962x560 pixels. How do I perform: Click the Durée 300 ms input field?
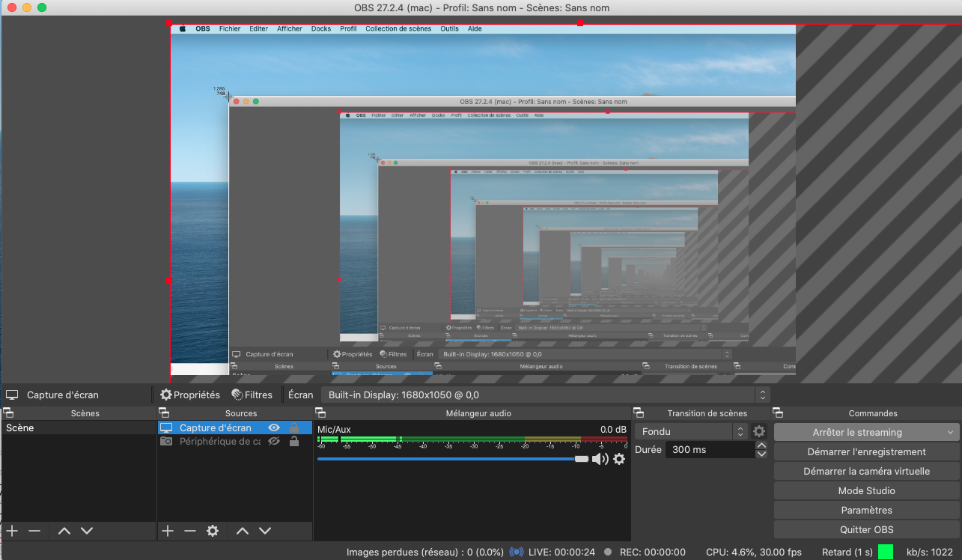[710, 449]
